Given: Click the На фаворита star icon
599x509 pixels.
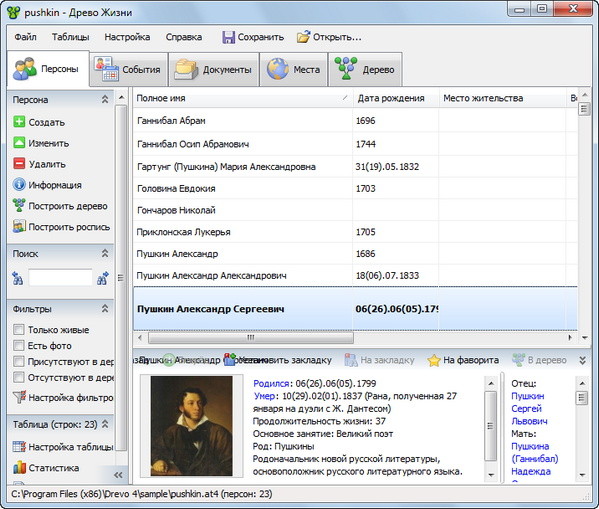Looking at the screenshot, I should [x=434, y=360].
